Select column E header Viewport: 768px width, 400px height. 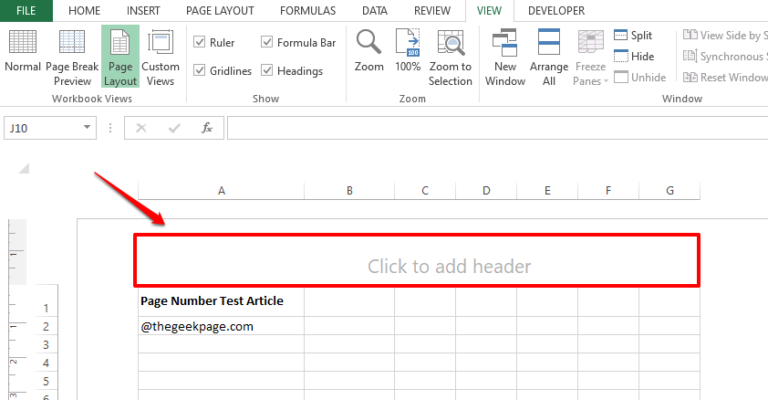point(547,190)
